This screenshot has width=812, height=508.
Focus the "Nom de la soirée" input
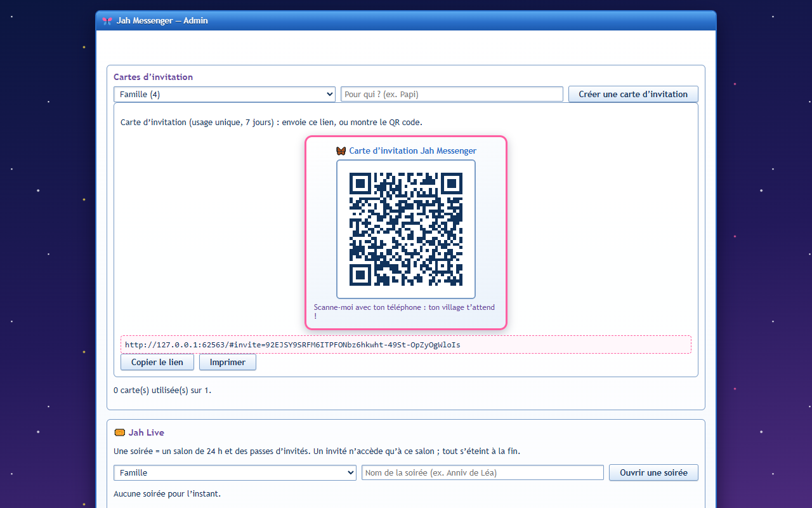(x=483, y=472)
